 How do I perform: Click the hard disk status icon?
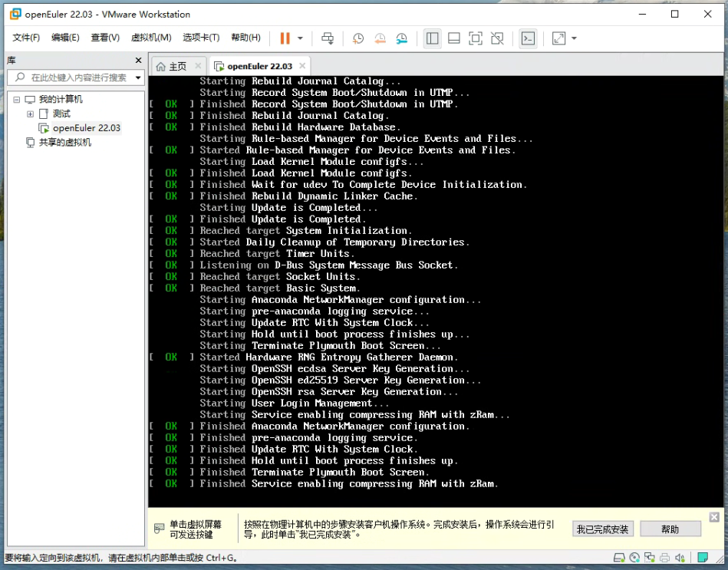click(x=619, y=558)
